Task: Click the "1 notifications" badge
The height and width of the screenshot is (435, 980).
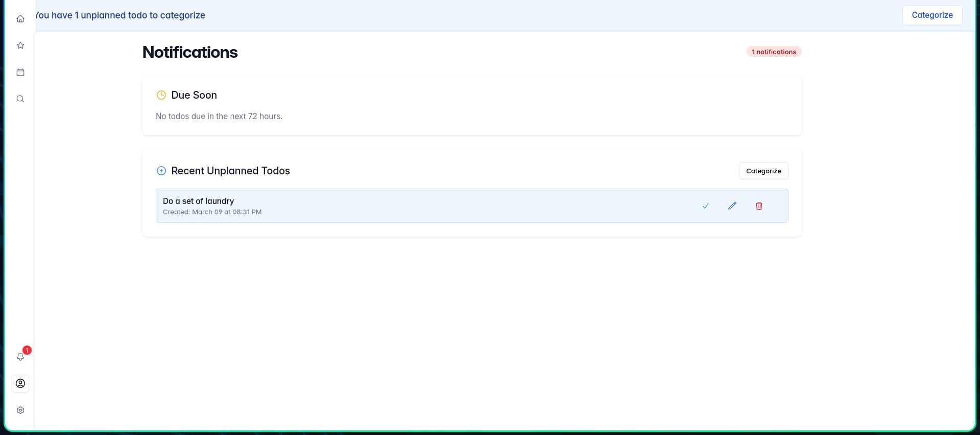Action: coord(774,52)
